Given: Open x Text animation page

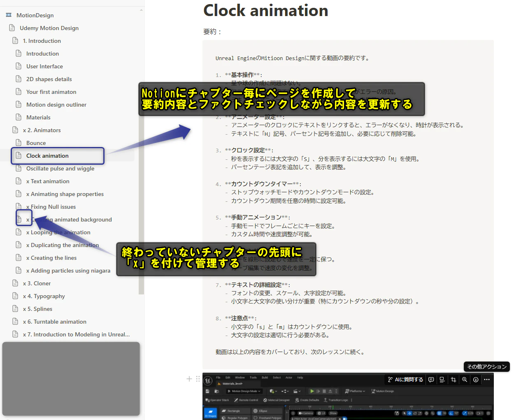Looking at the screenshot, I should pyautogui.click(x=48, y=181).
